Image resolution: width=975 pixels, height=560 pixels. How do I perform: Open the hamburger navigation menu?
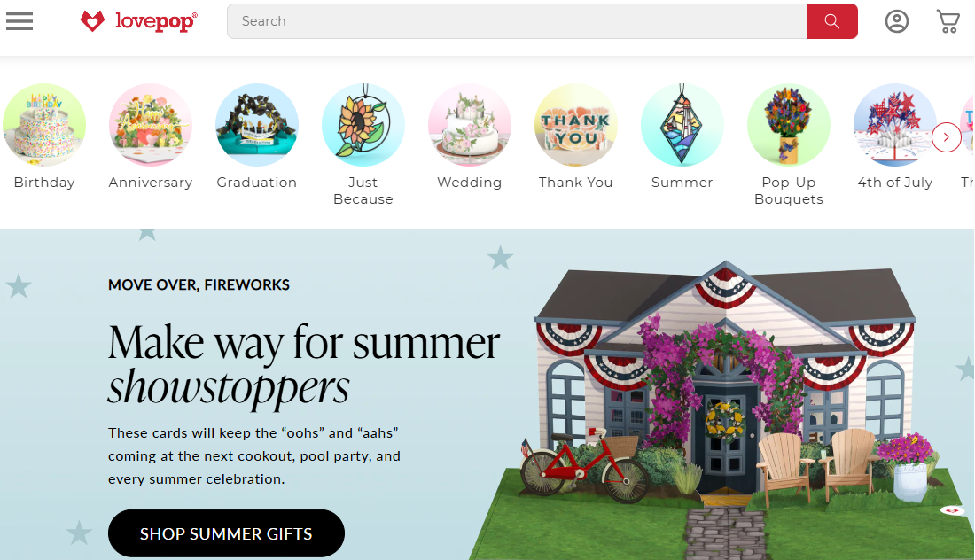[x=19, y=21]
